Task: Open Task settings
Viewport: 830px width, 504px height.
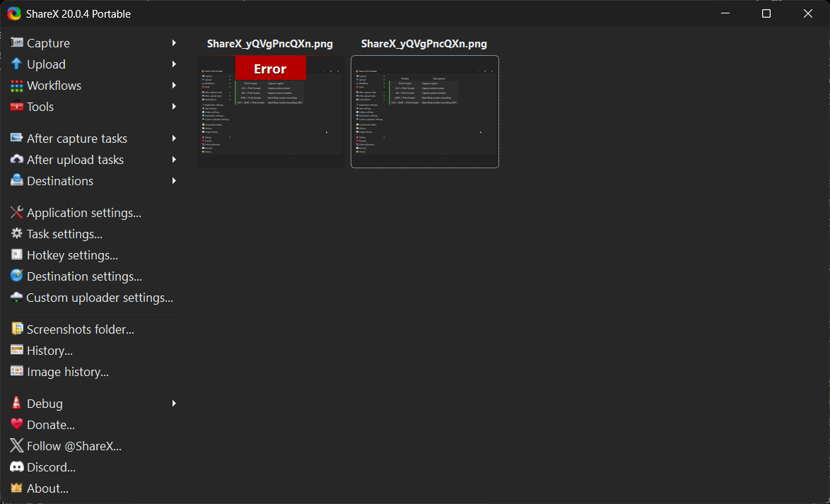Action: coord(94,233)
